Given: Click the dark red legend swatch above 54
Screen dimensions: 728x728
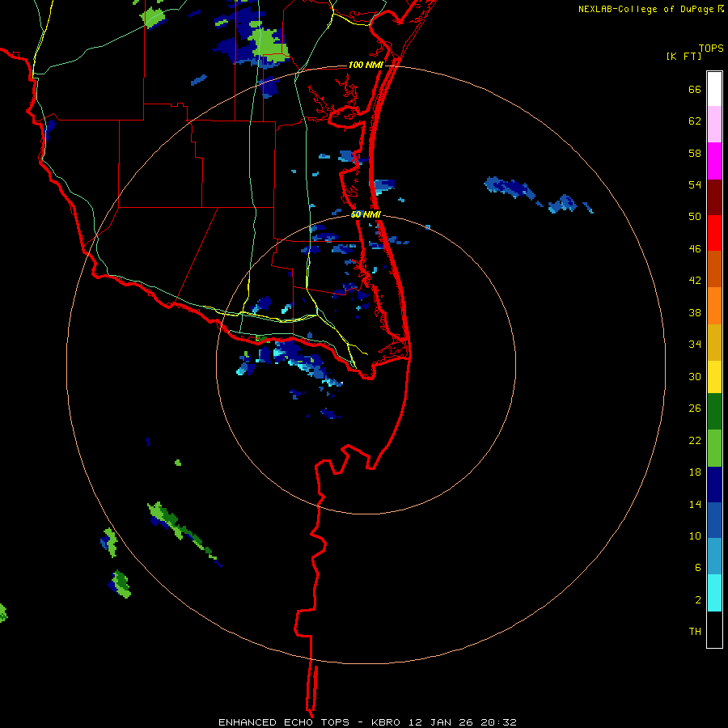Looking at the screenshot, I should pyautogui.click(x=714, y=197).
